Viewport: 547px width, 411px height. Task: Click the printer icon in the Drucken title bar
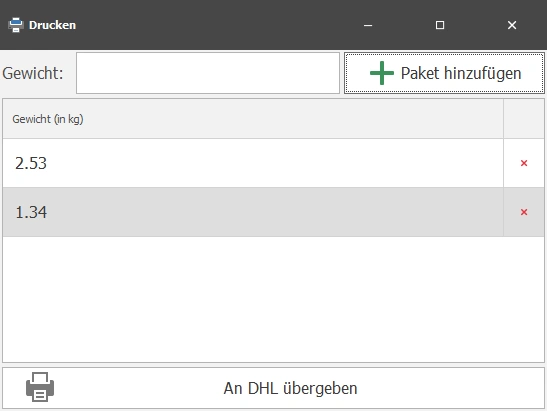pos(16,25)
